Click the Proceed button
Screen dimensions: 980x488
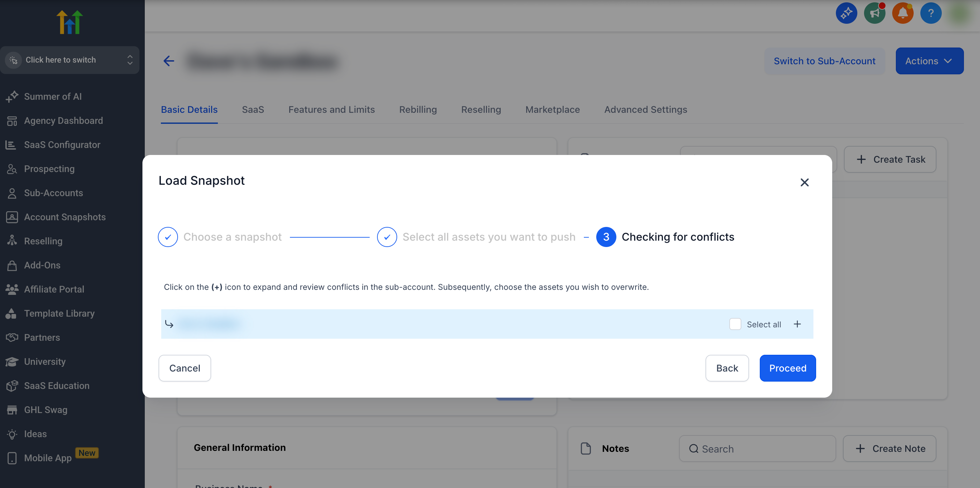coord(788,368)
